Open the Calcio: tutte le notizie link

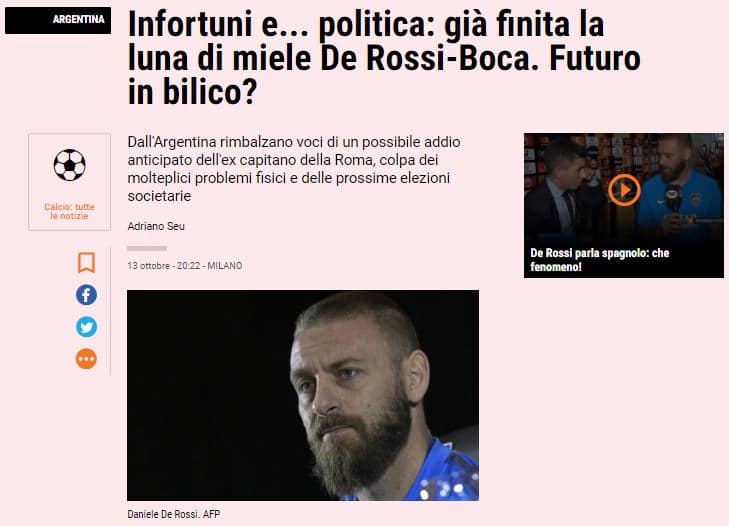tap(69, 211)
